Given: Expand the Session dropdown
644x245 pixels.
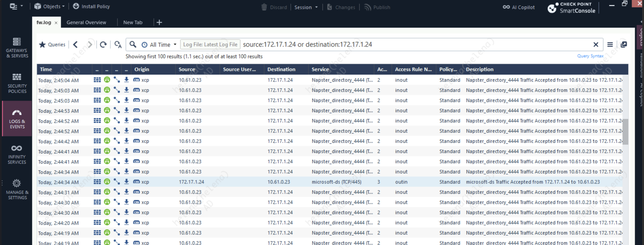Looking at the screenshot, I should (x=306, y=7).
